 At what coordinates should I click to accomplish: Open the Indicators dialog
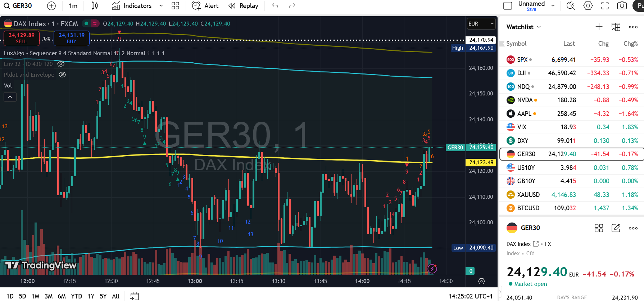coord(132,6)
